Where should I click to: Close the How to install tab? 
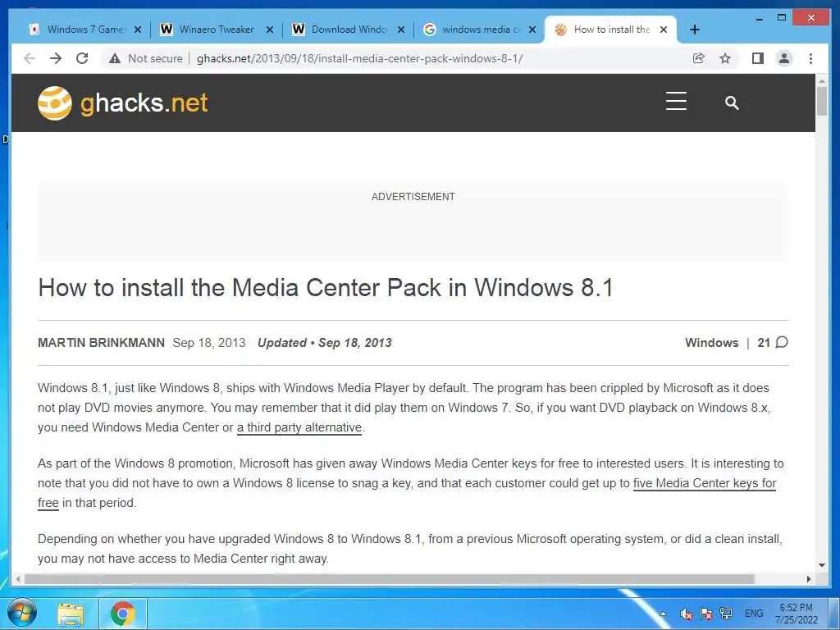663,30
